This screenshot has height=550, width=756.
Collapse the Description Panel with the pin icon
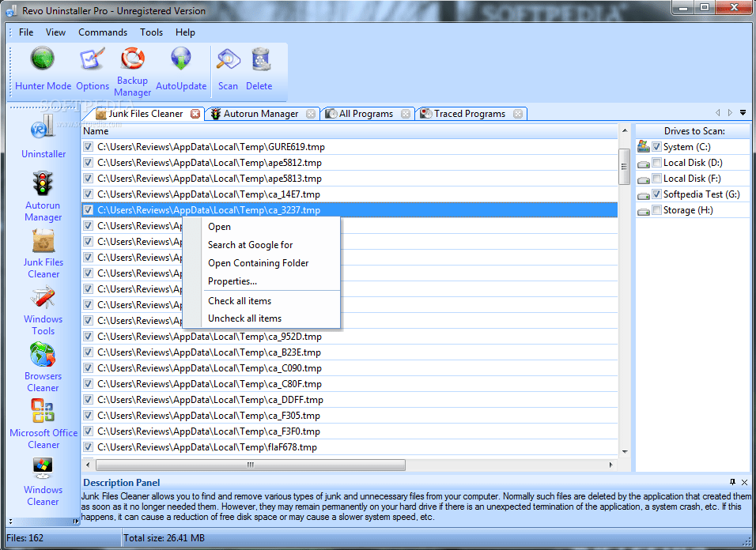coord(731,482)
